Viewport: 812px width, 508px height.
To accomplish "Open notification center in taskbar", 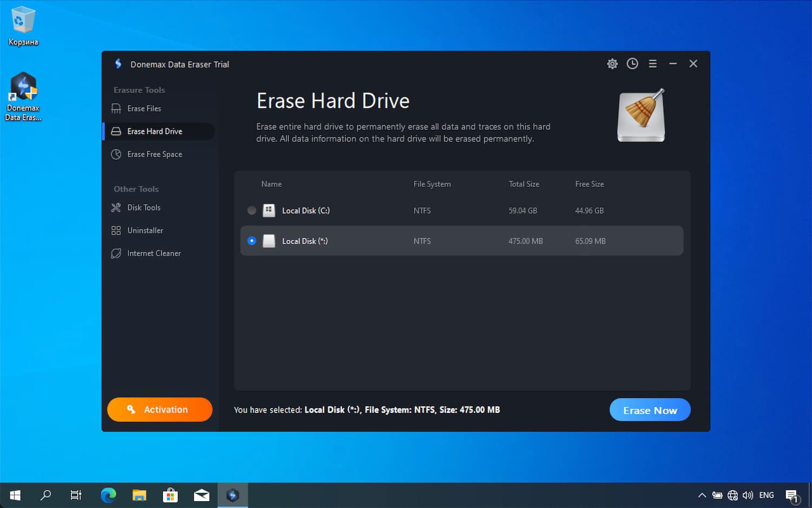I will pyautogui.click(x=793, y=495).
